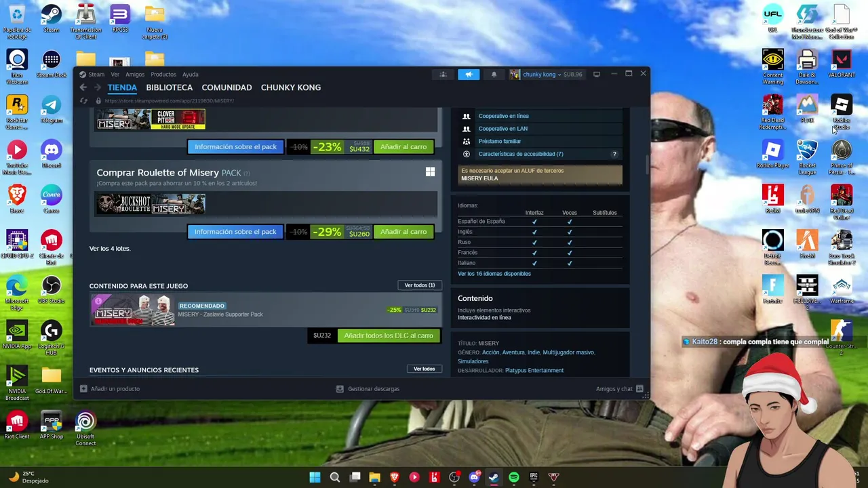Click the Steam back navigation arrow
Screen dimensions: 868x488
click(83, 87)
